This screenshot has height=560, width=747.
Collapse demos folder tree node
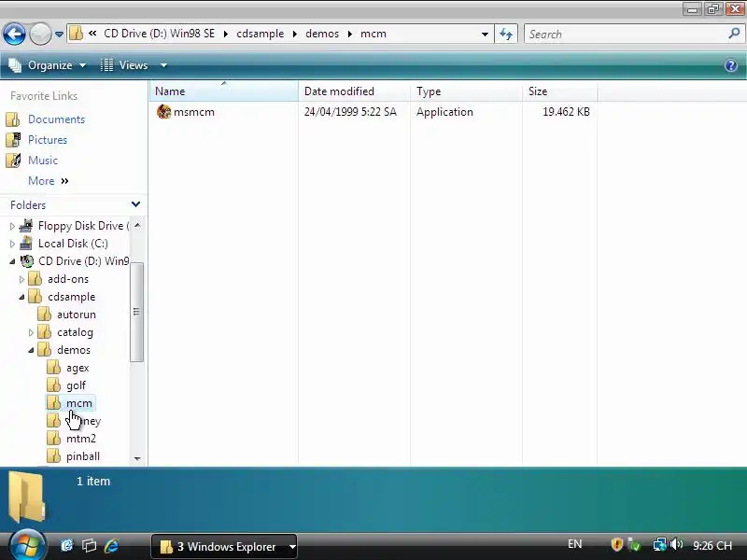tap(32, 351)
